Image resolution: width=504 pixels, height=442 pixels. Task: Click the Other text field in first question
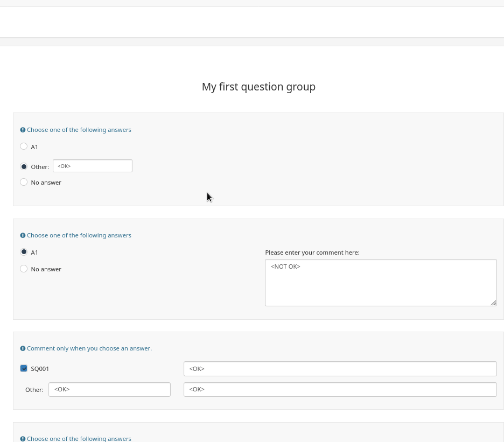click(x=93, y=166)
